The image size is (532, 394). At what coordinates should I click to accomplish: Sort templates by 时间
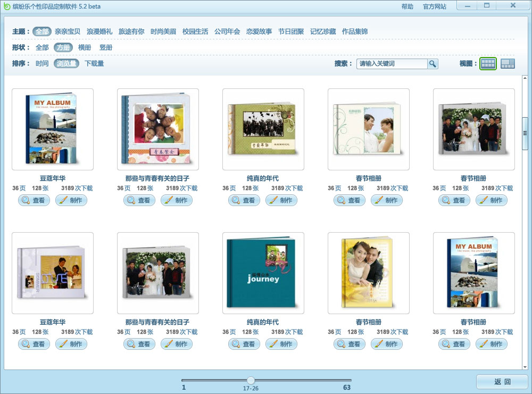42,63
